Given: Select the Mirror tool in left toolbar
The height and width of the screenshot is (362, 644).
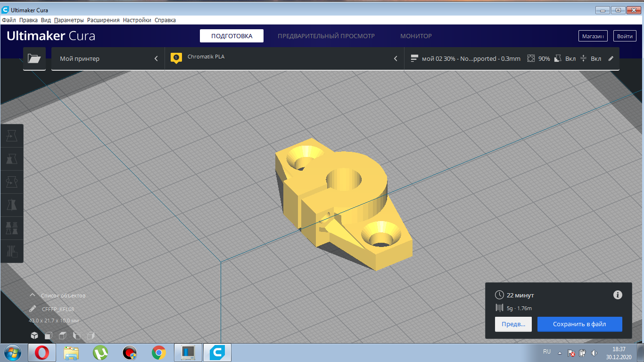Looking at the screenshot, I should point(12,205).
